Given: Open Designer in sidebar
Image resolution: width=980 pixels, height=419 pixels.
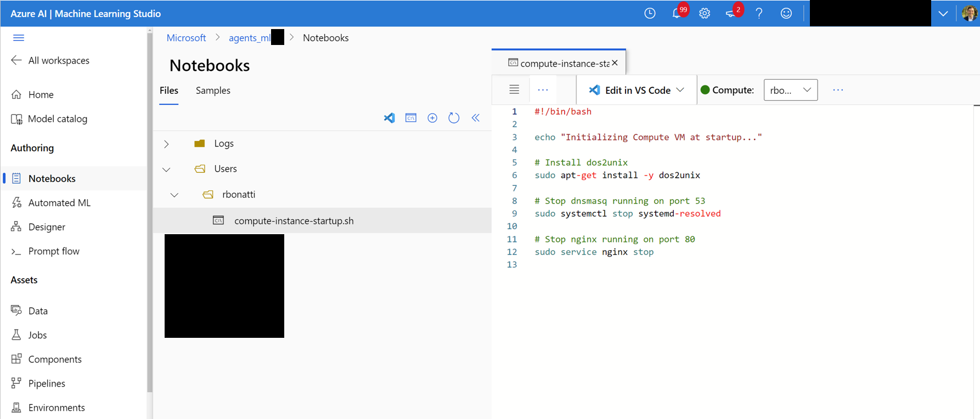Looking at the screenshot, I should tap(38, 227).
